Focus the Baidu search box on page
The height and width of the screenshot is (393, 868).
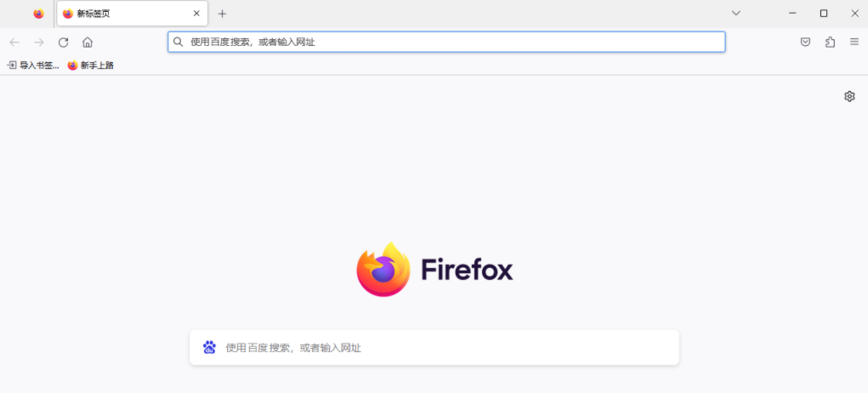[x=434, y=348]
